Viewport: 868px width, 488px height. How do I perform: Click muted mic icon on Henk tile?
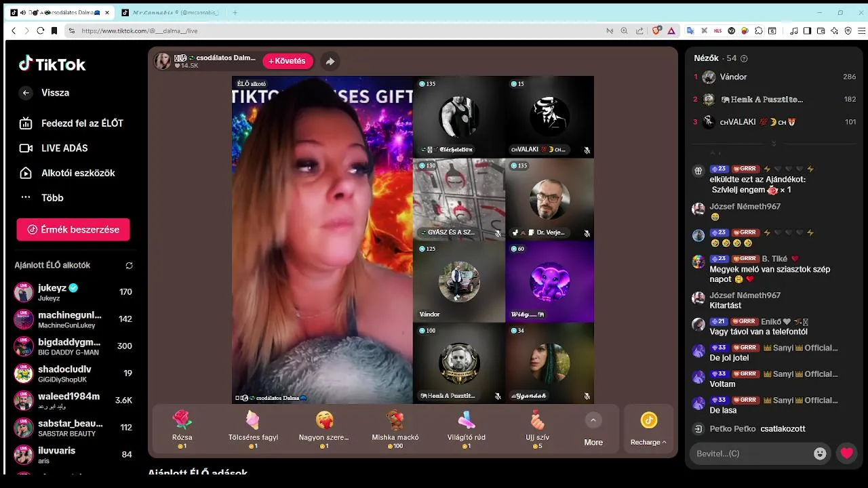pyautogui.click(x=498, y=396)
